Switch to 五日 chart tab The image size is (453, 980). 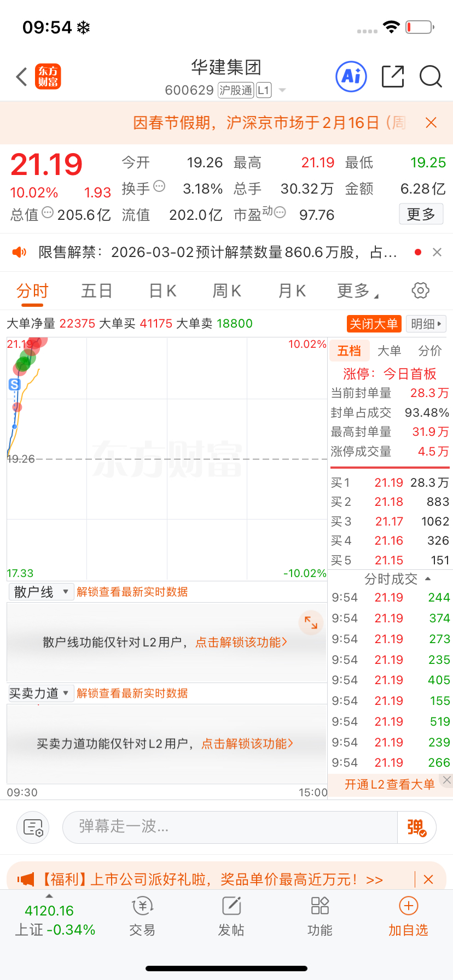click(97, 291)
